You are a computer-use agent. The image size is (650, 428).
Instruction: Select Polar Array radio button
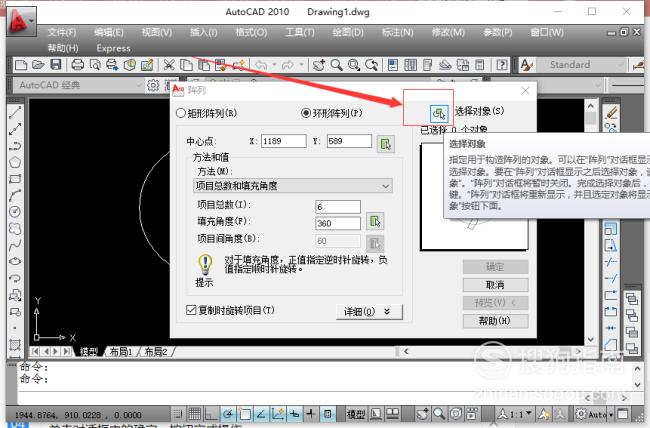(306, 113)
